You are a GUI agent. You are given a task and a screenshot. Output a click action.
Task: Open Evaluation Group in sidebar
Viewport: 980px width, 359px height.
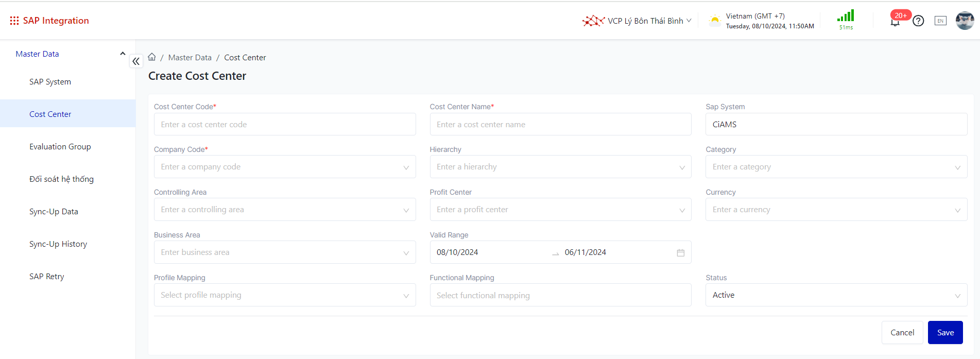click(x=60, y=147)
